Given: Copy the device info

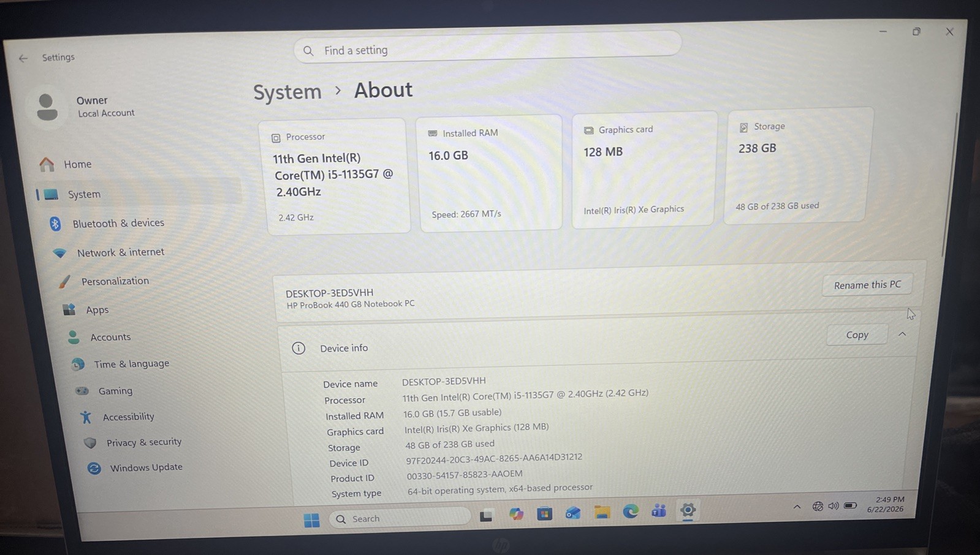Looking at the screenshot, I should pyautogui.click(x=857, y=334).
